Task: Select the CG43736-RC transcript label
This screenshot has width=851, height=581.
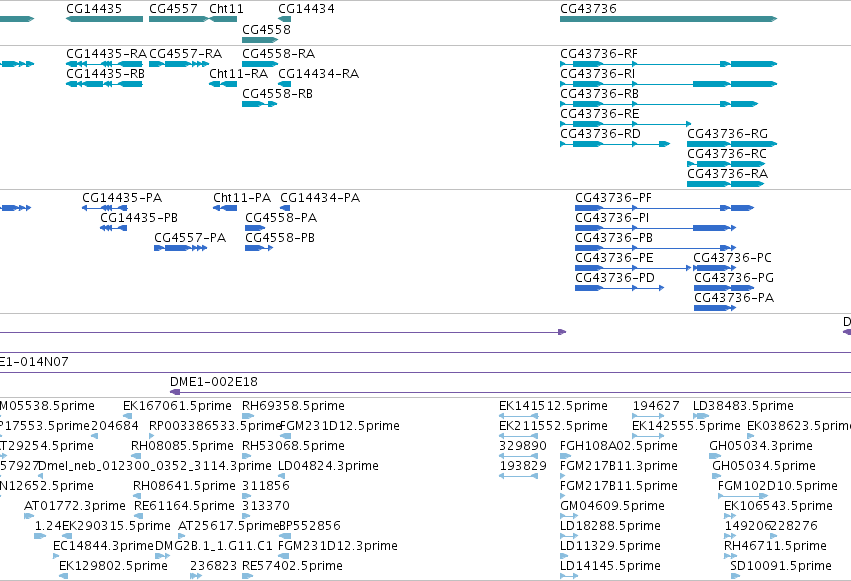Action: pyautogui.click(x=727, y=154)
